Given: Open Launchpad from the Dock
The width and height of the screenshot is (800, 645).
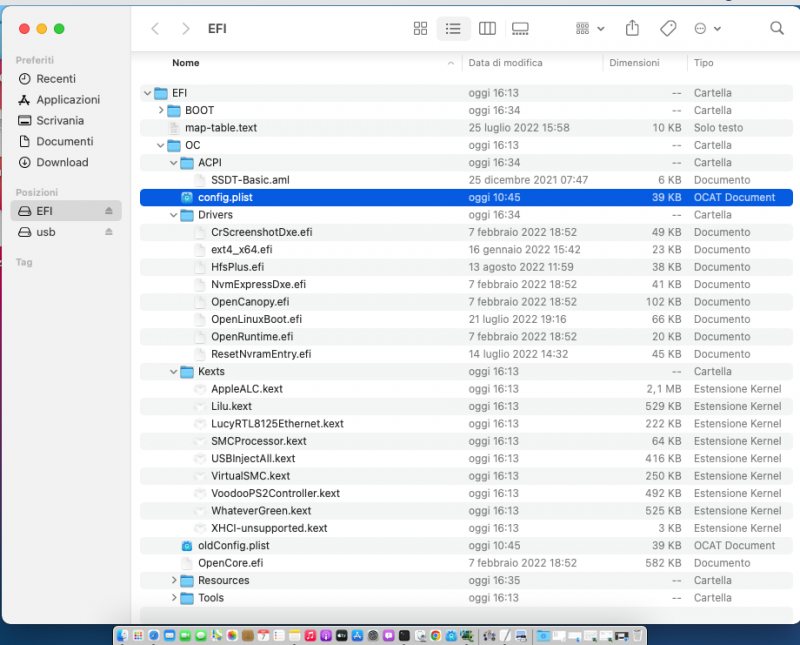Looking at the screenshot, I should pos(138,635).
